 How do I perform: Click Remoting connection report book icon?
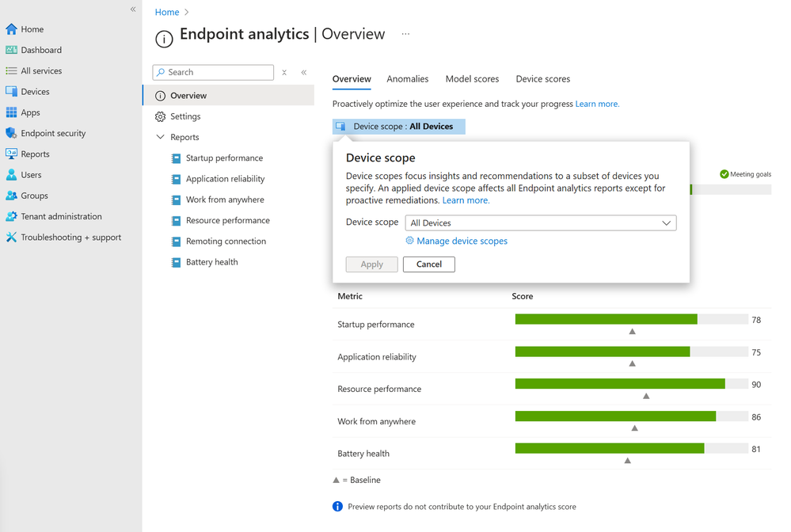[176, 241]
